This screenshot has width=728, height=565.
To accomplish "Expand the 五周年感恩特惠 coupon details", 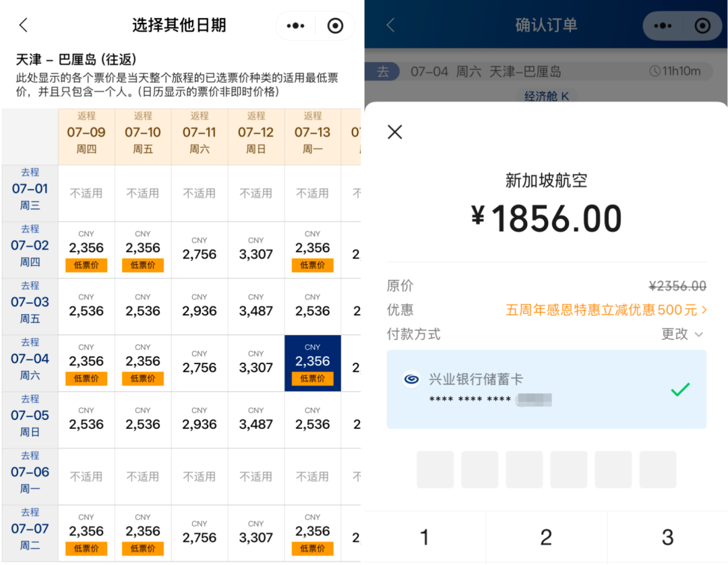I will coord(605,309).
